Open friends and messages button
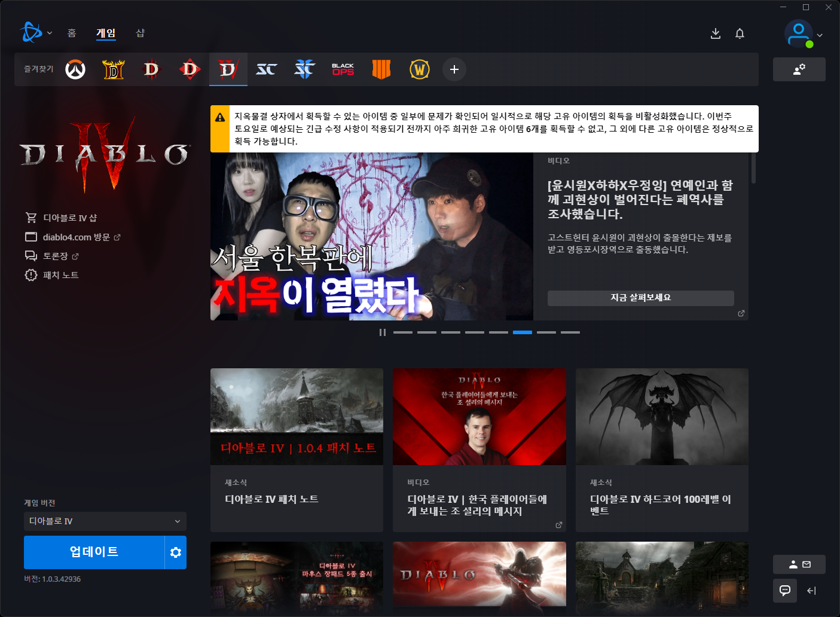The image size is (840, 617). click(799, 564)
